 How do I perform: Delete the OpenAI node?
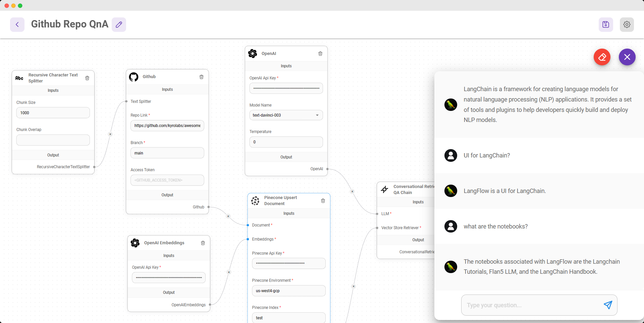pos(320,54)
